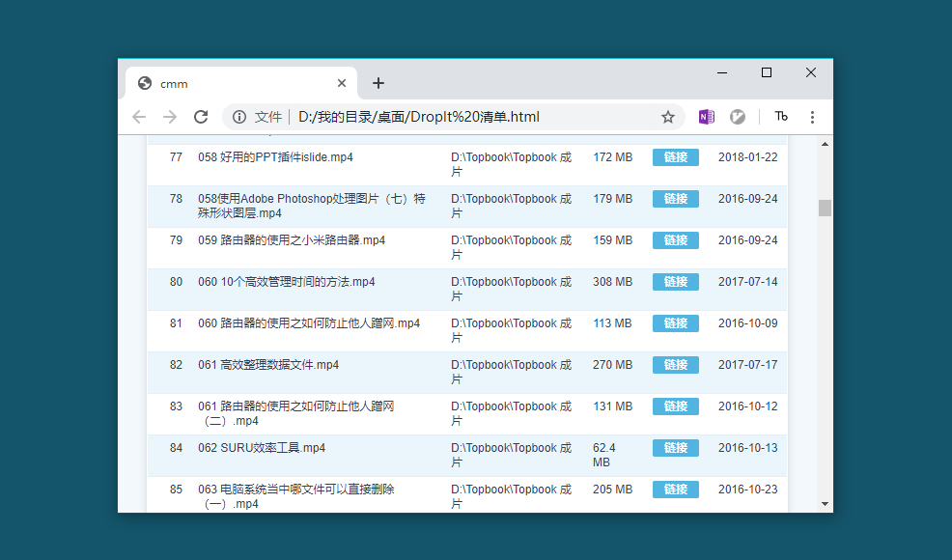Click the Tb extension icon
Screen dimensions: 952x560
(x=780, y=116)
